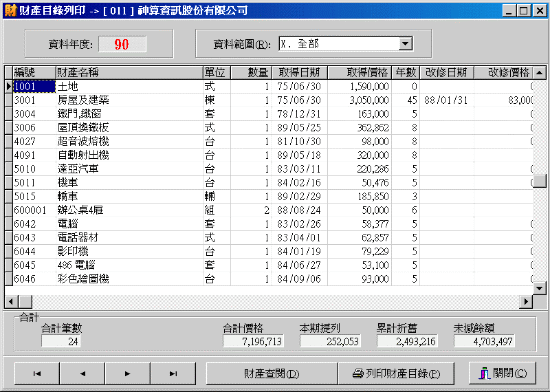Select the 電話器材 asset name cell
Screen dimensions: 550x392
(129, 238)
